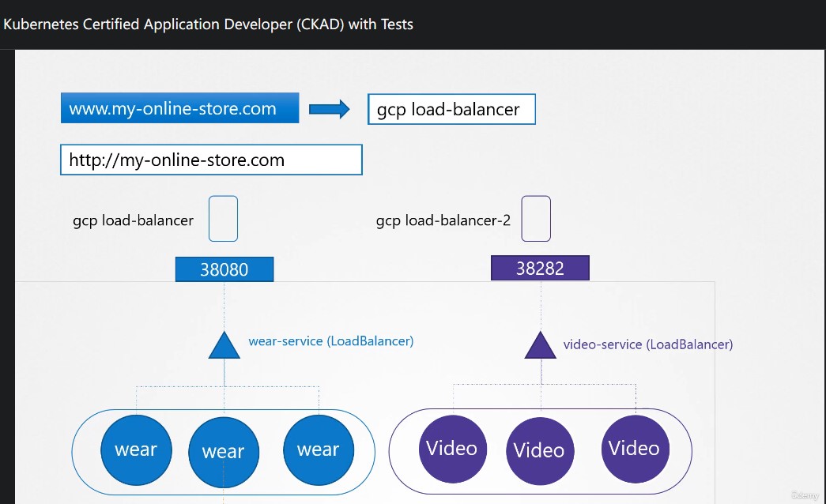Select the purple 38282 port box
The width and height of the screenshot is (826, 504).
(x=540, y=268)
